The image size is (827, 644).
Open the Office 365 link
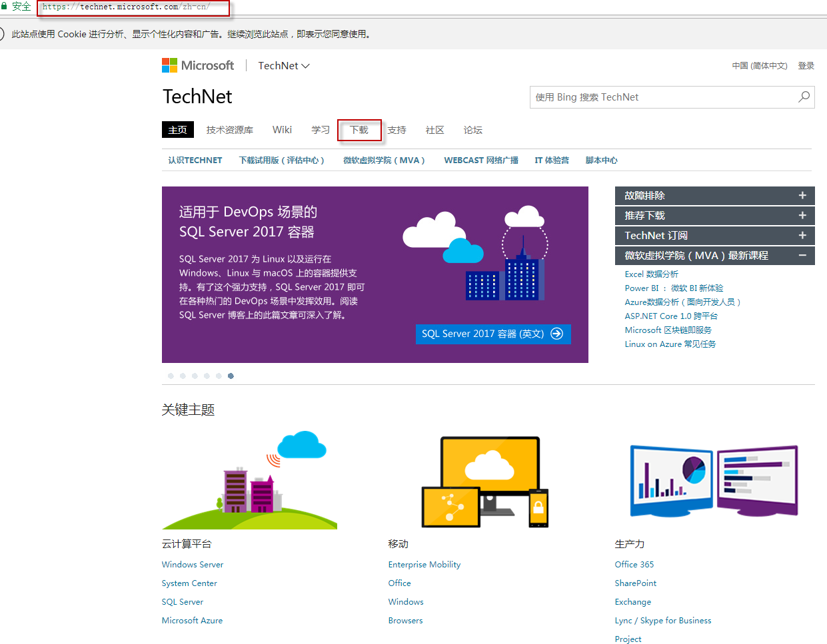click(634, 565)
